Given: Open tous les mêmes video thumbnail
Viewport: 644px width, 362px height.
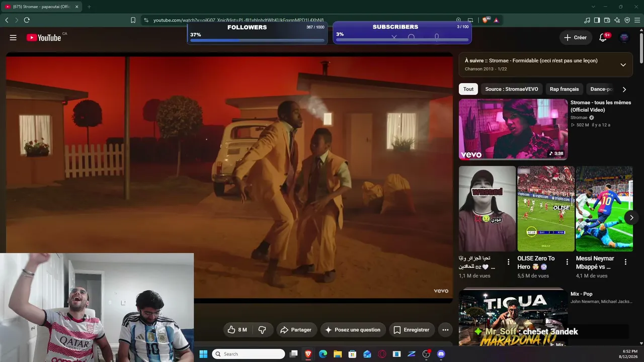Looking at the screenshot, I should click(513, 129).
